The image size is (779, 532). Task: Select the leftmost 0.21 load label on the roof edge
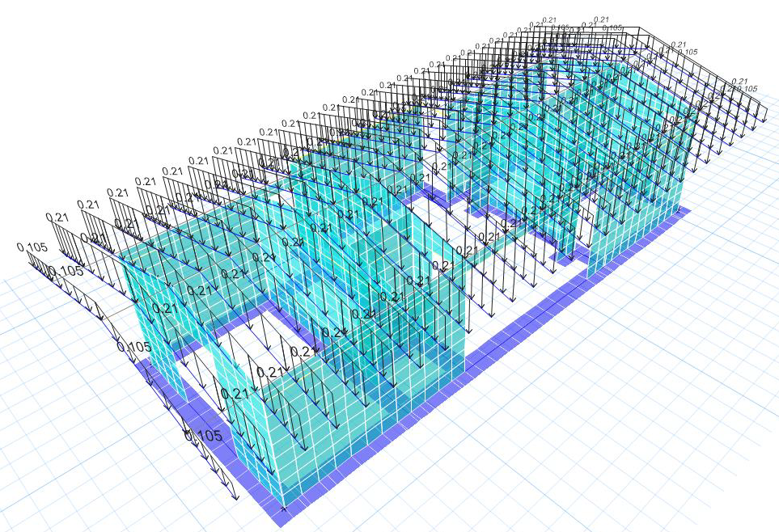click(57, 217)
